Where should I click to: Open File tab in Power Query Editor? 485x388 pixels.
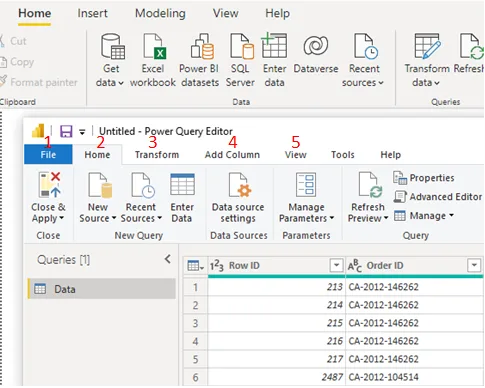[x=48, y=154]
